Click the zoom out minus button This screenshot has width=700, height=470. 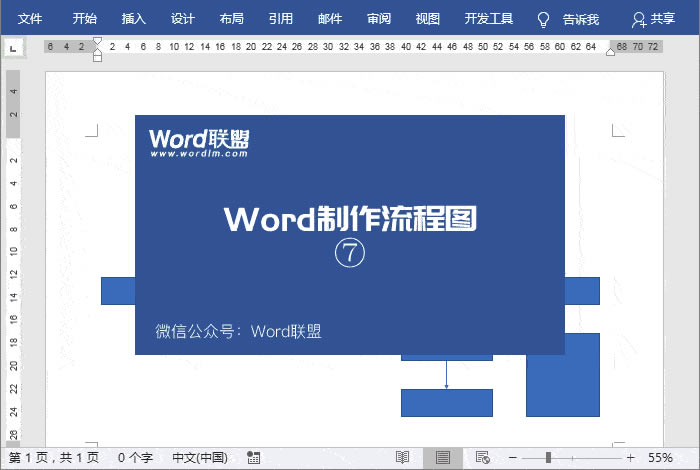[x=512, y=457]
